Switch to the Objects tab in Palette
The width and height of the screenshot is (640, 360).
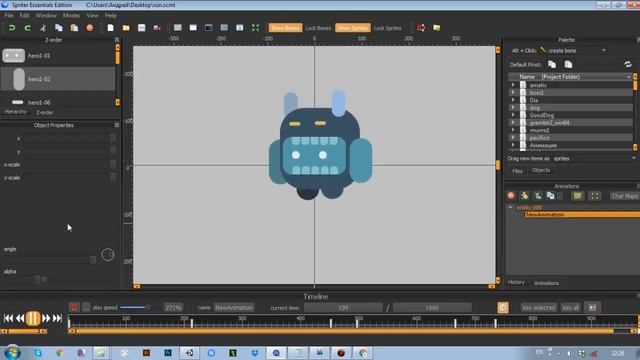[541, 170]
